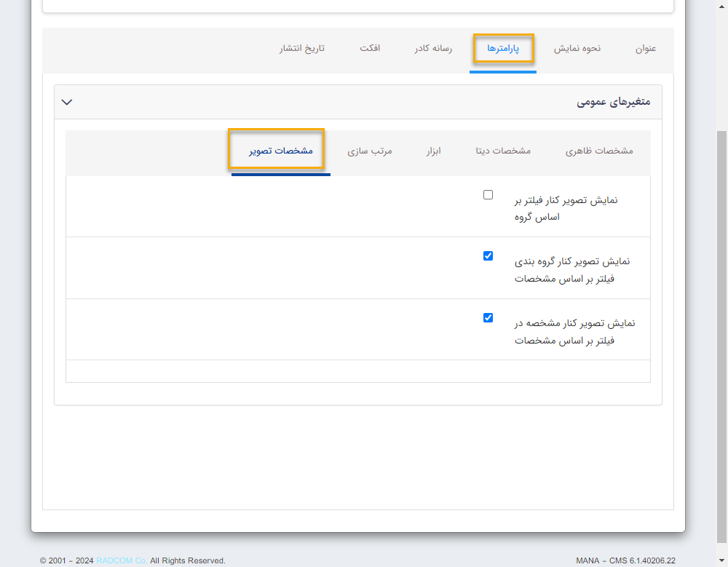728x567 pixels.
Task: Select the پارامترها tab
Action: (x=503, y=49)
